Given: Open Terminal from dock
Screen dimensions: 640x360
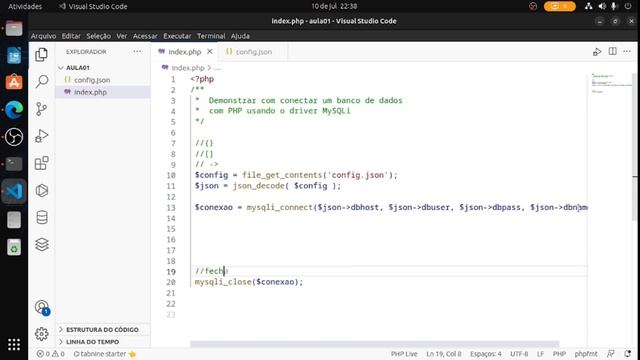Looking at the screenshot, I should 14,164.
